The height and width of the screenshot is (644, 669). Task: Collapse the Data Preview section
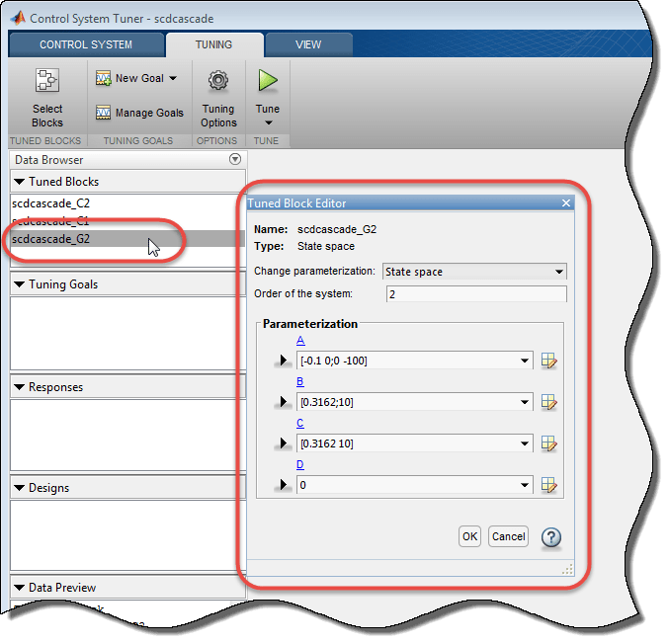point(19,588)
